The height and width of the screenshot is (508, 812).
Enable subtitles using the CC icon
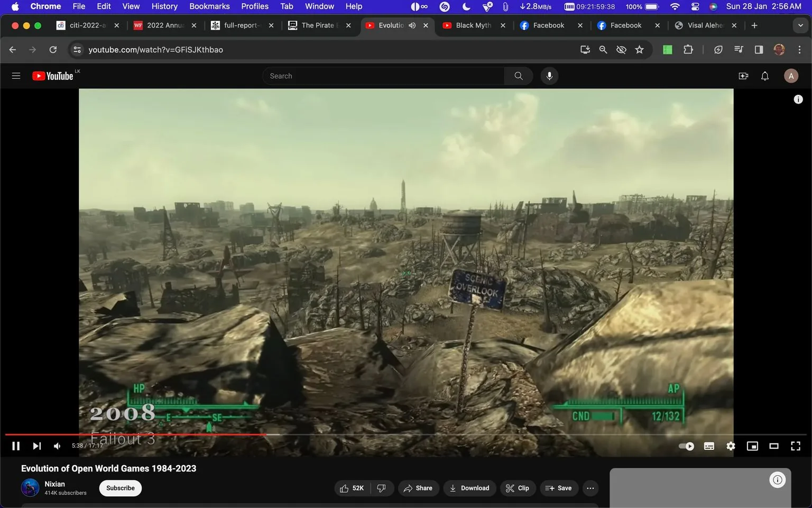708,446
